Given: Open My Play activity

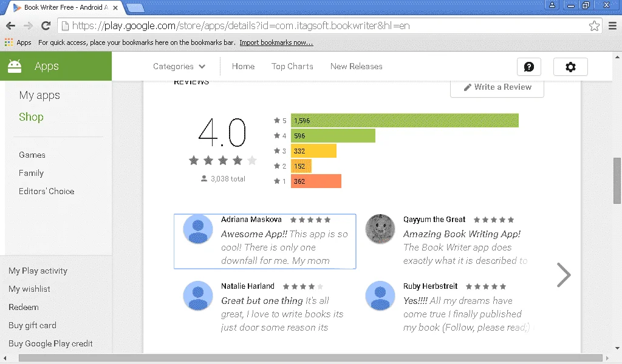Looking at the screenshot, I should (38, 271).
